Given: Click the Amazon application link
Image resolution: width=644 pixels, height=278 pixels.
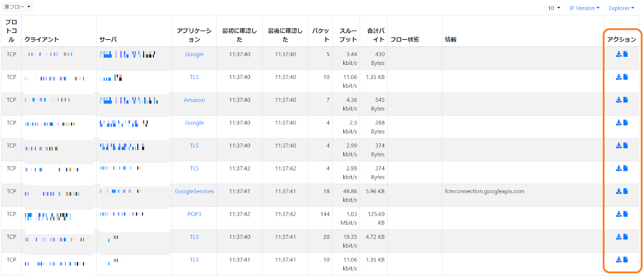Looking at the screenshot, I should (x=194, y=100).
